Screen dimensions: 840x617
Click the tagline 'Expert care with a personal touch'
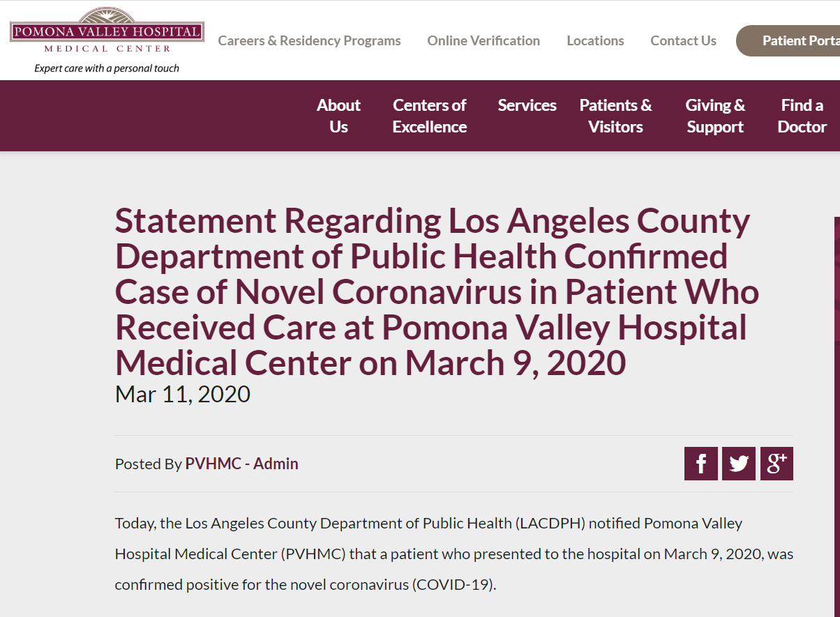[x=107, y=68]
